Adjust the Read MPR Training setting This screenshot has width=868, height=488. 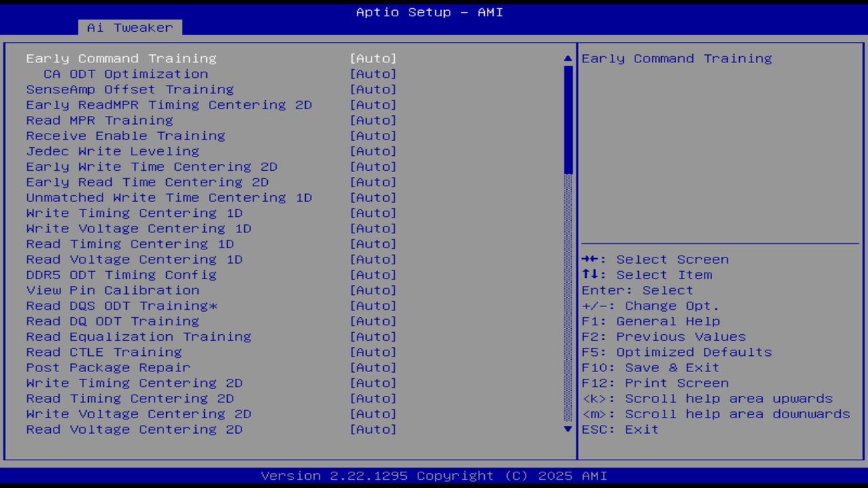click(x=373, y=120)
